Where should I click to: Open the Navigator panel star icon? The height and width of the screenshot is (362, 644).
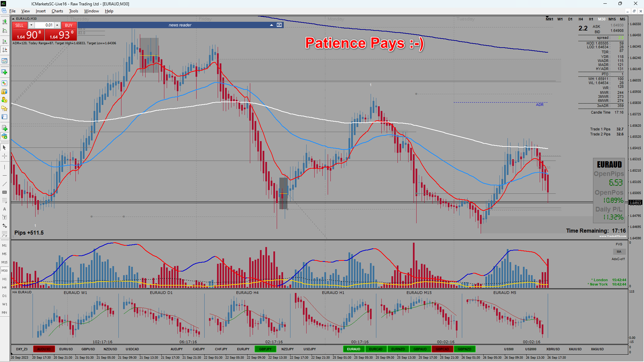coord(4,108)
